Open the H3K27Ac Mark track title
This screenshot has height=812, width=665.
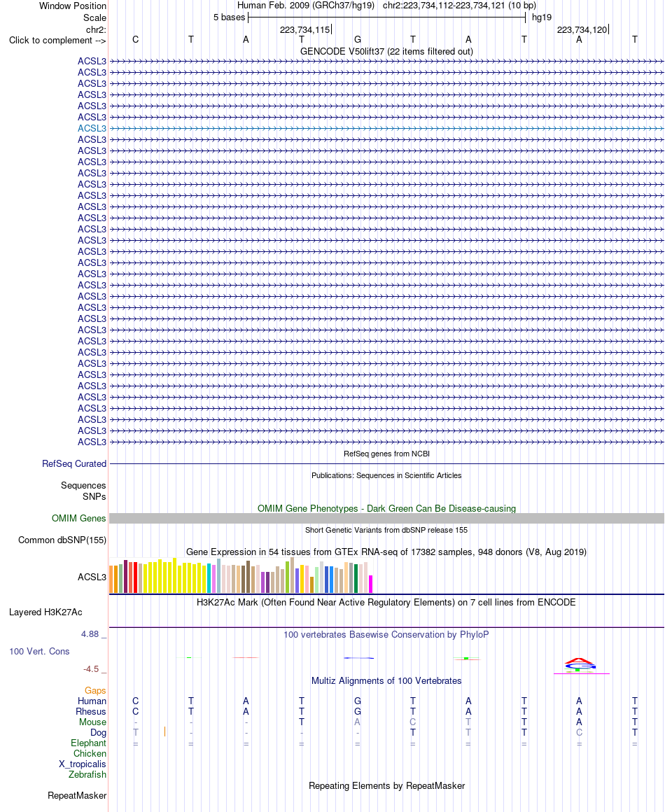coord(386,602)
